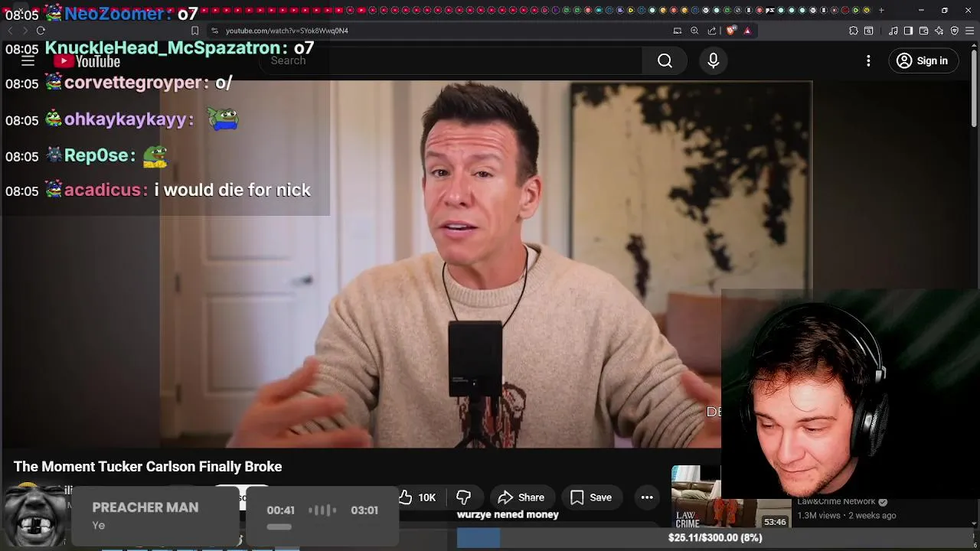
Task: Click PREACHER MAN media overlay title
Action: click(145, 507)
